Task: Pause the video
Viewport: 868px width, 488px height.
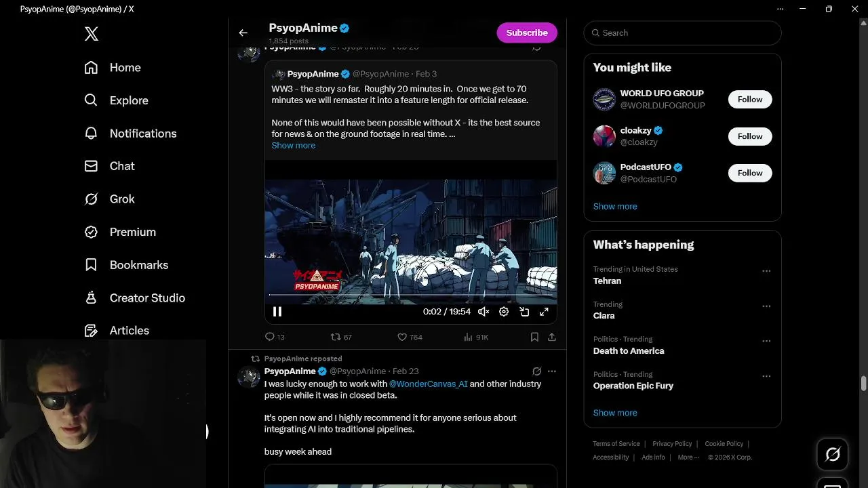Action: point(277,312)
